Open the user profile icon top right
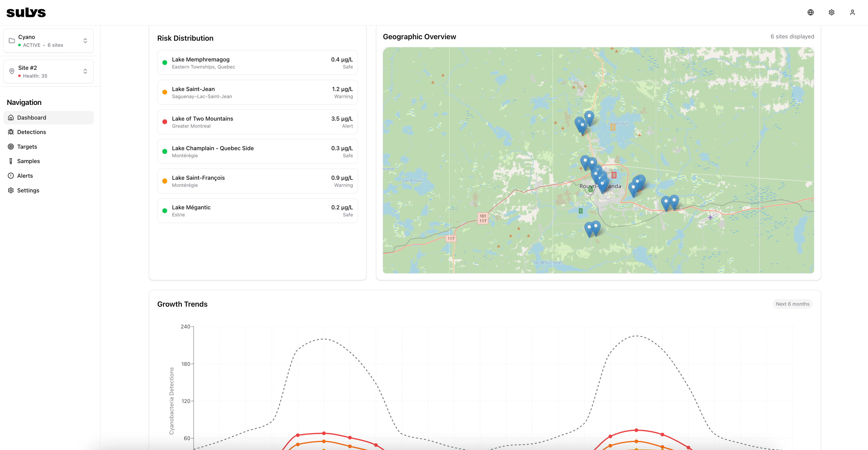The width and height of the screenshot is (868, 450). 853,12
